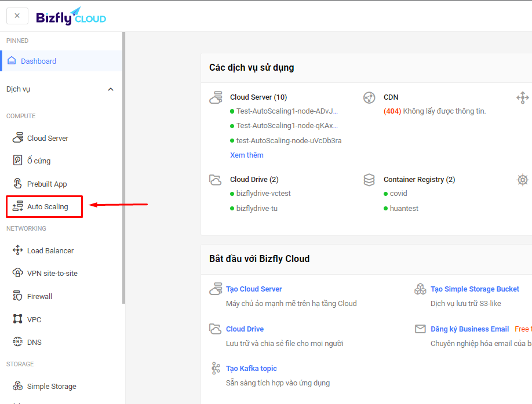This screenshot has height=404, width=532.
Task: Click Tạo Simple Storage Bucket link
Action: pyautogui.click(x=475, y=289)
